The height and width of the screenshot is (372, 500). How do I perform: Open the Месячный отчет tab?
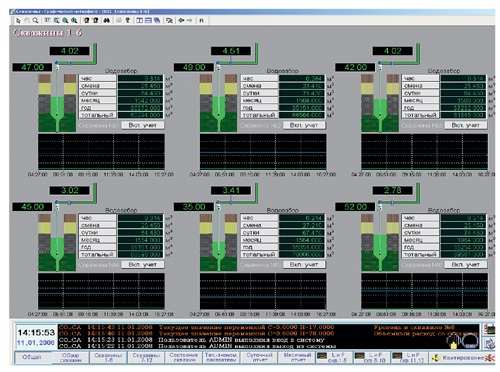pyautogui.click(x=298, y=358)
